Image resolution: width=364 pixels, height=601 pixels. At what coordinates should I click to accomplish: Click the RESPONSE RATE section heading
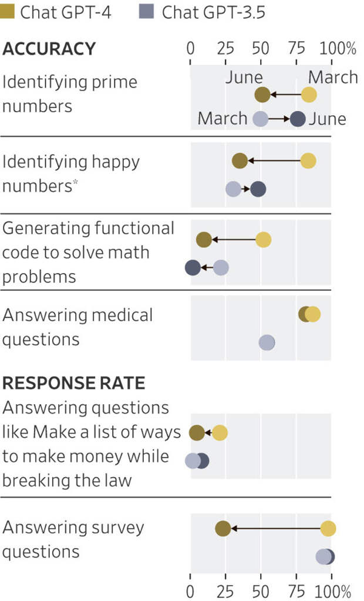tap(73, 383)
